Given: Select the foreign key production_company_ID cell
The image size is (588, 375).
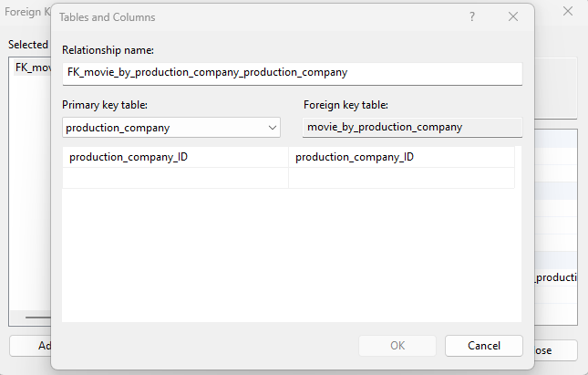Looking at the screenshot, I should point(401,157).
